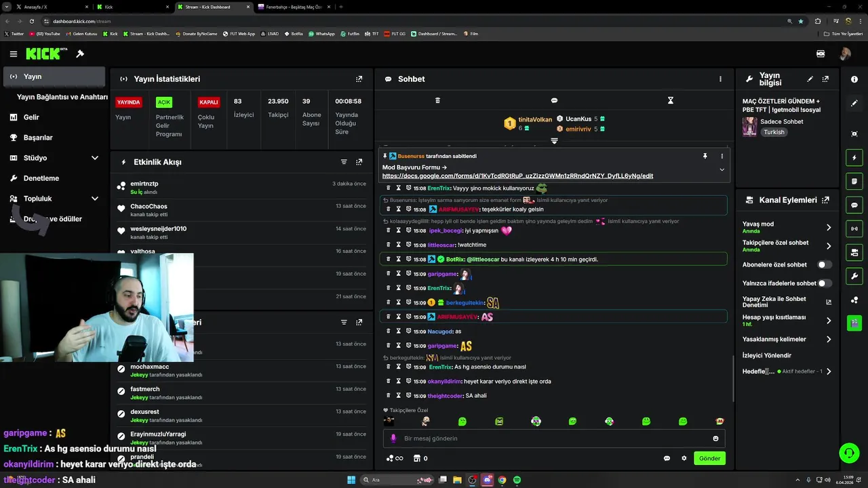Viewport: 868px width, 488px height.
Task: Open Takipçilere özel sohbet settings arrow
Action: (x=829, y=246)
